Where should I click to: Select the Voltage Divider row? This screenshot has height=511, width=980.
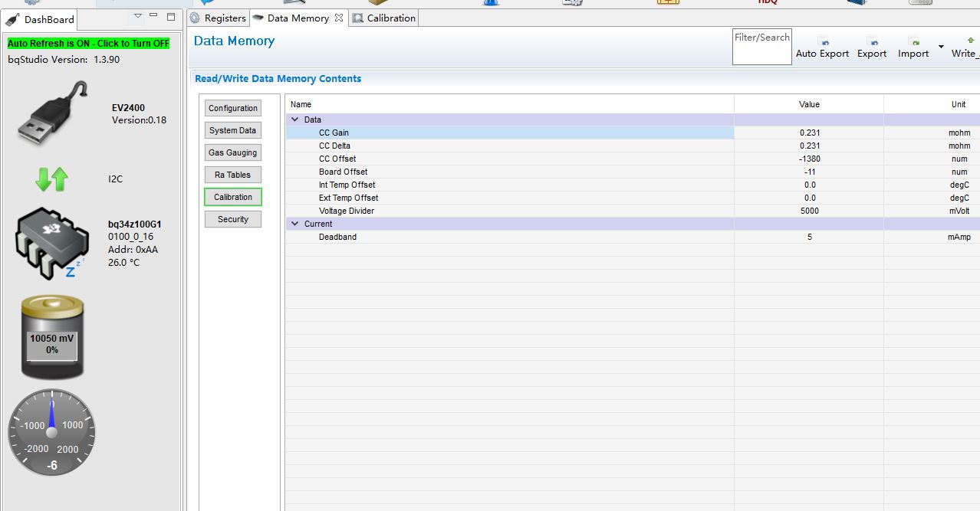pyautogui.click(x=633, y=211)
